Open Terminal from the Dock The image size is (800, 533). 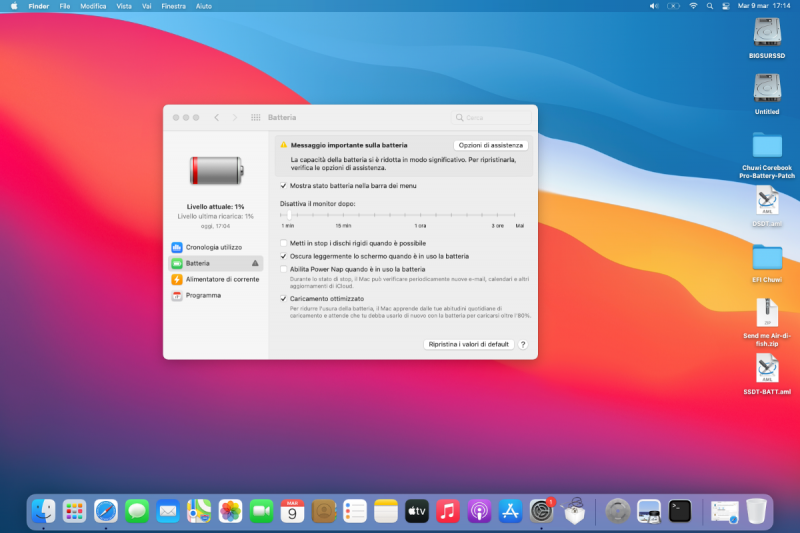coord(680,511)
